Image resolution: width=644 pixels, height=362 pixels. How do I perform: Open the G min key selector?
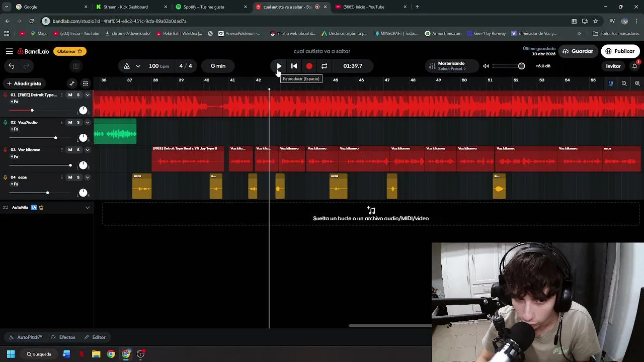[218, 66]
